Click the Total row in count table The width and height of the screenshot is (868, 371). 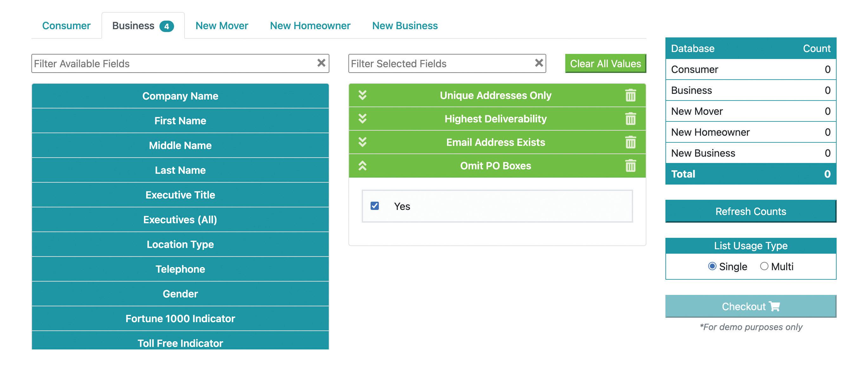[751, 174]
